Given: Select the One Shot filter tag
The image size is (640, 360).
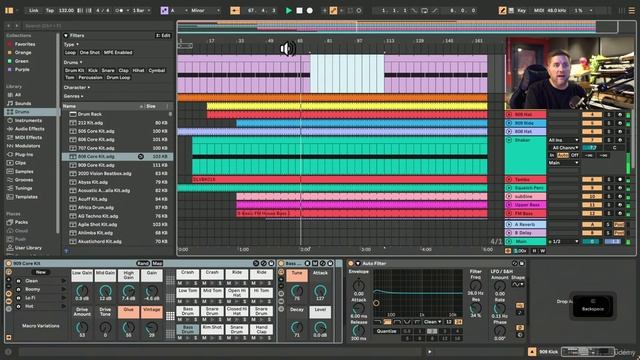Looking at the screenshot, I should [x=89, y=53].
